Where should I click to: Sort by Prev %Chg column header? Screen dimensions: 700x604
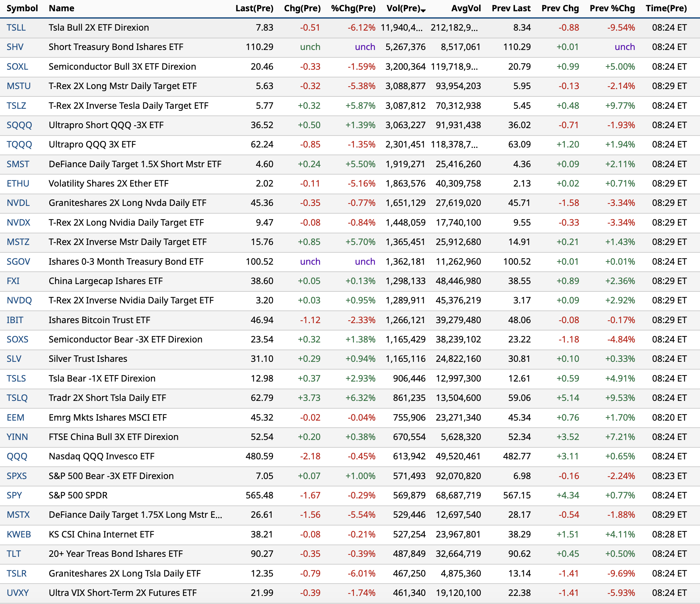[612, 8]
